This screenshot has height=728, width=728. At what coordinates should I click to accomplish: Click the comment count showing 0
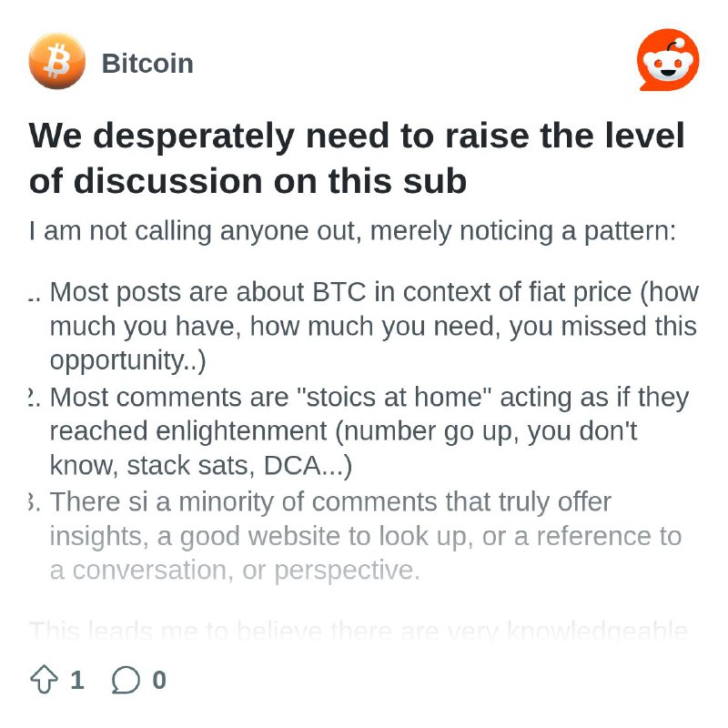click(159, 680)
